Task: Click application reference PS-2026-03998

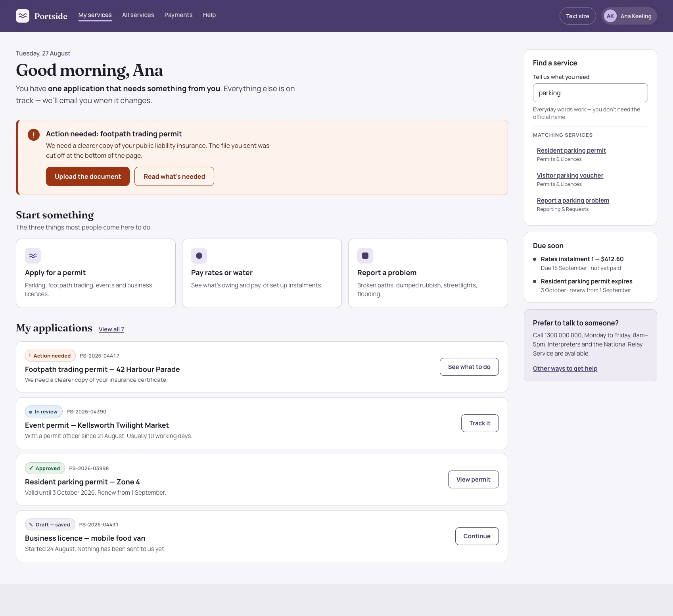Action: [x=89, y=469]
